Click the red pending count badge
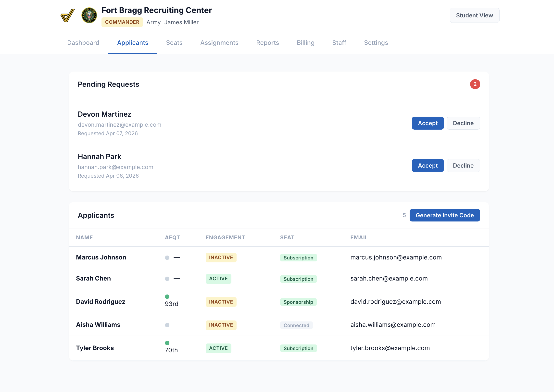This screenshot has height=392, width=554. click(x=475, y=84)
